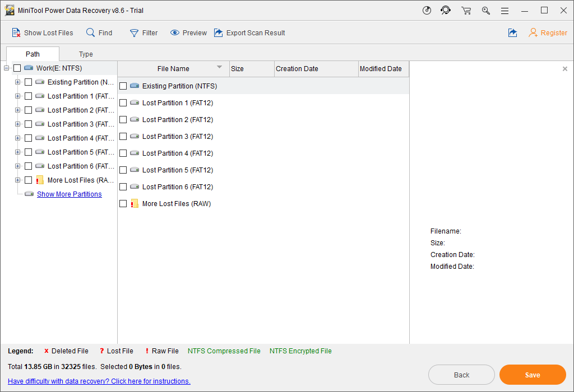Click the Lost Partition 5 drive icon in tree
The height and width of the screenshot is (392, 574).
pyautogui.click(x=40, y=152)
